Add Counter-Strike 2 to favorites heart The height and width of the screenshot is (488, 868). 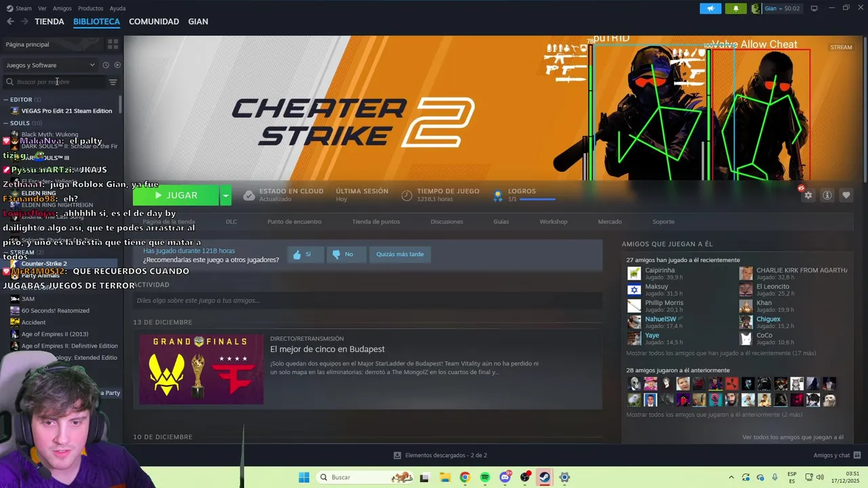click(x=846, y=195)
